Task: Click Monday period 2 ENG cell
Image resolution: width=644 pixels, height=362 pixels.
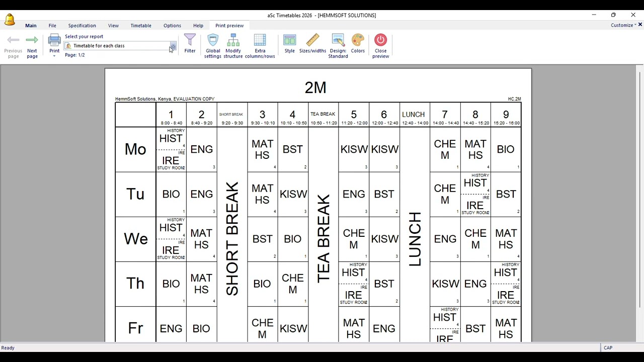Action: [x=201, y=149]
